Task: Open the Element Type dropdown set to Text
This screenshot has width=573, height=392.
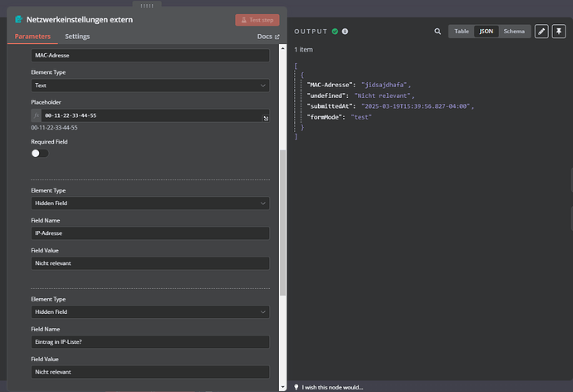Action: pyautogui.click(x=150, y=86)
